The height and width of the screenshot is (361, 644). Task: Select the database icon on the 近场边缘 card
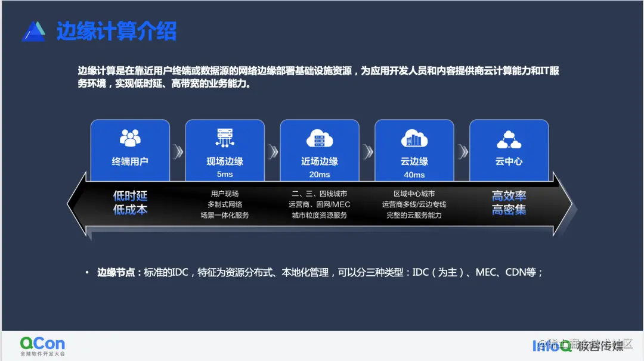pos(320,139)
